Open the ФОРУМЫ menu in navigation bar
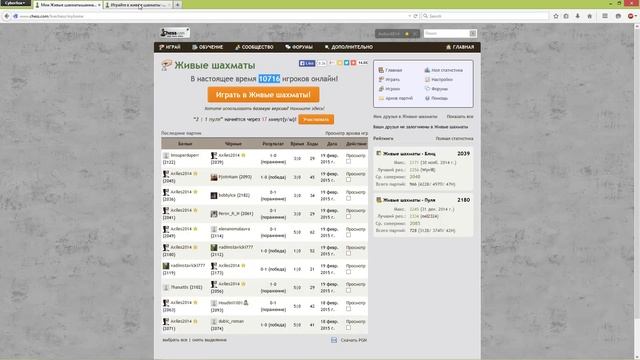Screen dimensions: 640x360 click(x=299, y=47)
